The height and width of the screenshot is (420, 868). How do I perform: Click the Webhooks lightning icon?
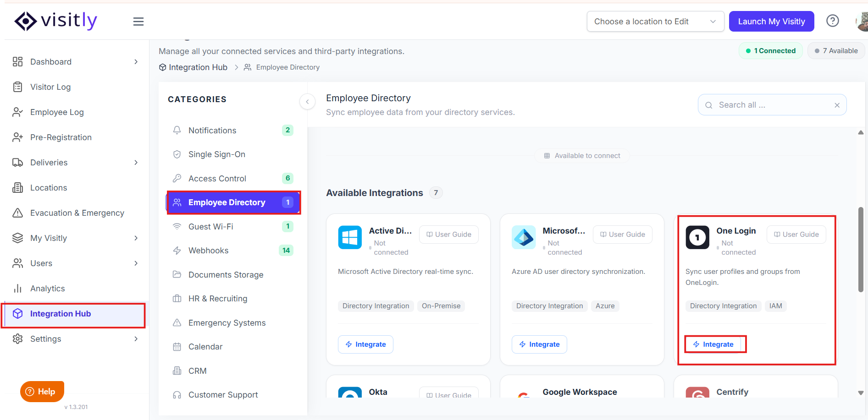pyautogui.click(x=177, y=251)
